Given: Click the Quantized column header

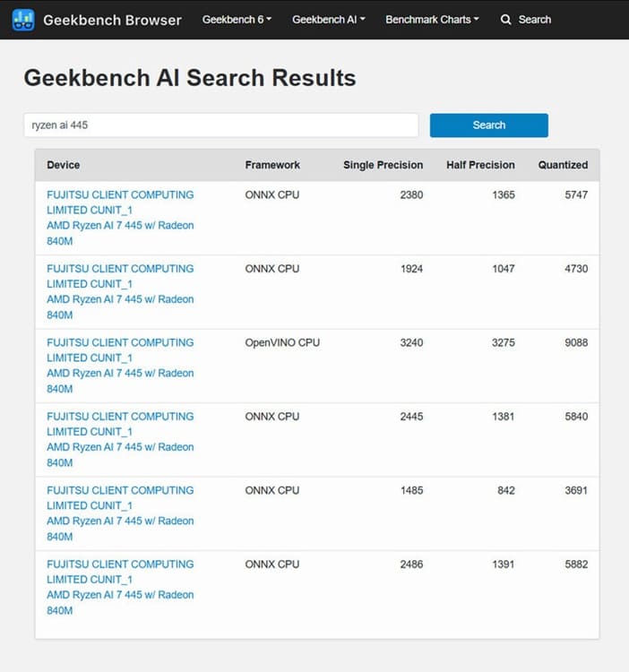Looking at the screenshot, I should point(563,165).
